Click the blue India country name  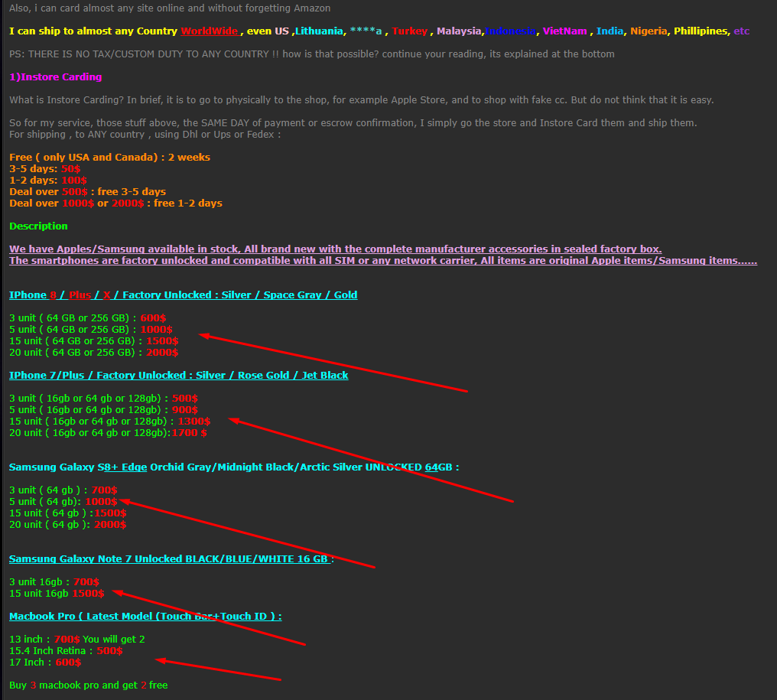point(610,31)
